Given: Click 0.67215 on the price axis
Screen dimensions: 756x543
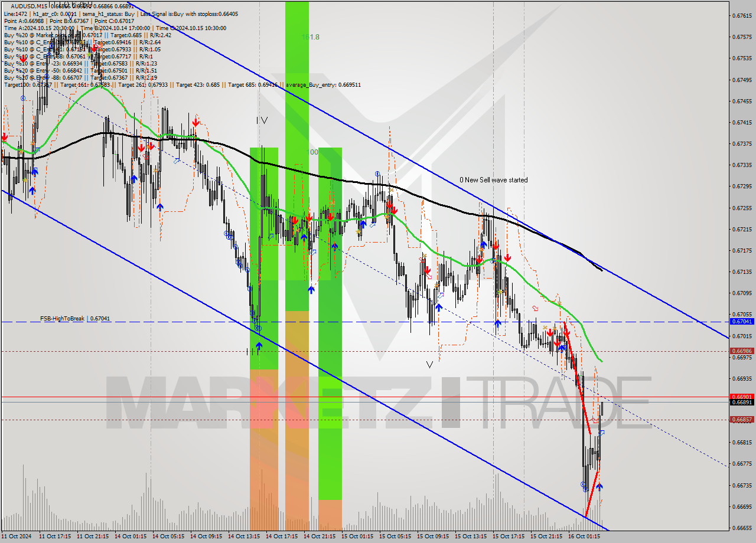Looking at the screenshot, I should tap(742, 229).
